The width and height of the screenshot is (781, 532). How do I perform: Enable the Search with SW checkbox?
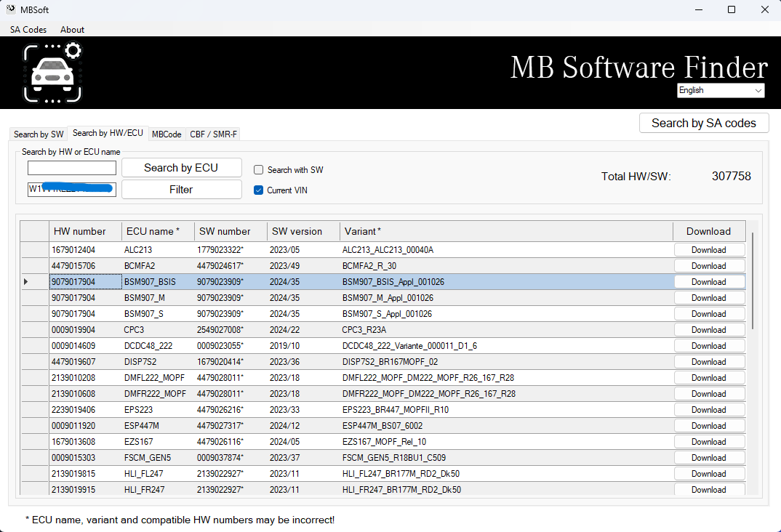(258, 169)
